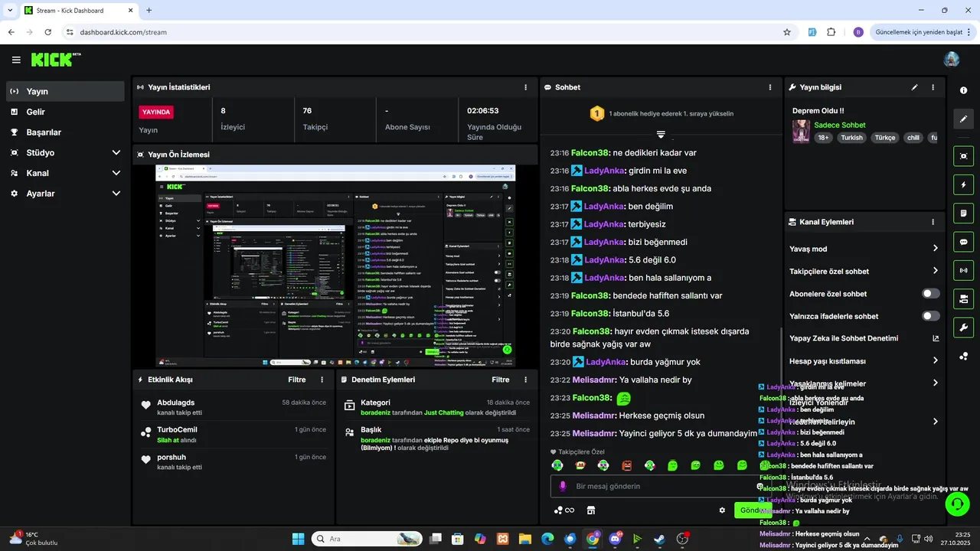The width and height of the screenshot is (980, 551).
Task: Click Abdulagds in the activity feed
Action: pyautogui.click(x=176, y=403)
